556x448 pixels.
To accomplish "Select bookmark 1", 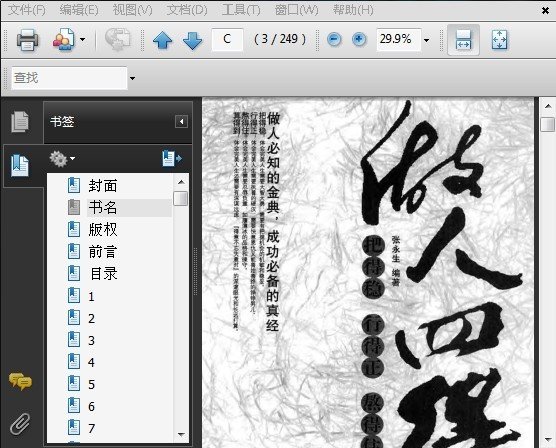I will click(x=91, y=297).
